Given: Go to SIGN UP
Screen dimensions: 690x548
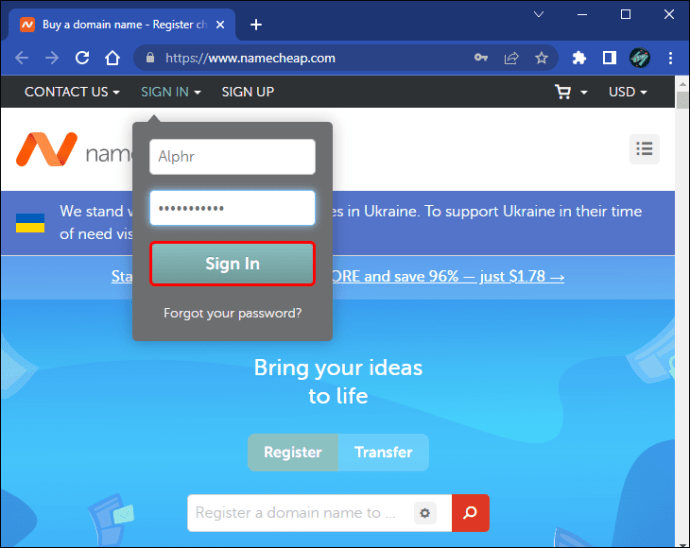Looking at the screenshot, I should tap(248, 92).
